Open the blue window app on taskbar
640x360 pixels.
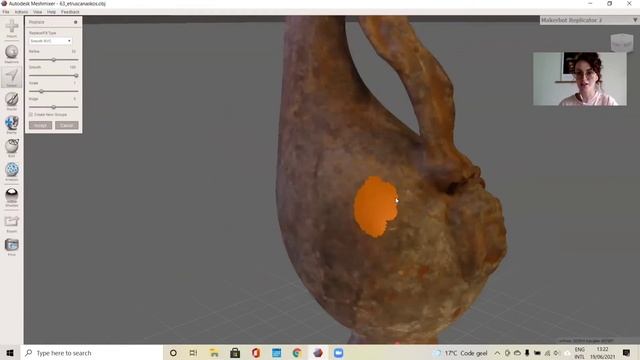276,353
